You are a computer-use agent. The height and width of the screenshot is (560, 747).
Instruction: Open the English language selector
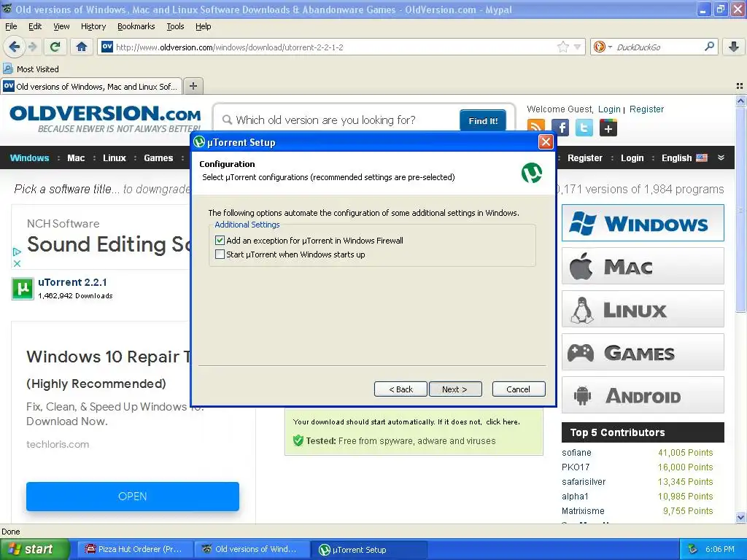[x=684, y=158]
